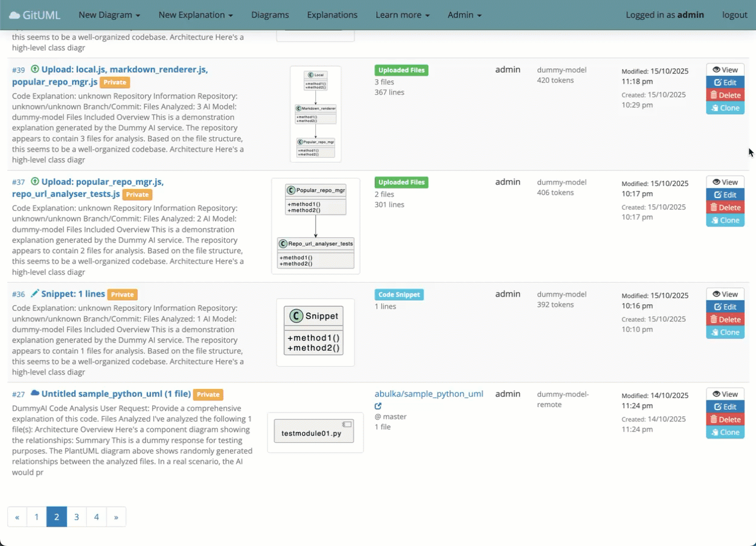Click the cloud icon beside entry #27
The height and width of the screenshot is (546, 756).
34,394
